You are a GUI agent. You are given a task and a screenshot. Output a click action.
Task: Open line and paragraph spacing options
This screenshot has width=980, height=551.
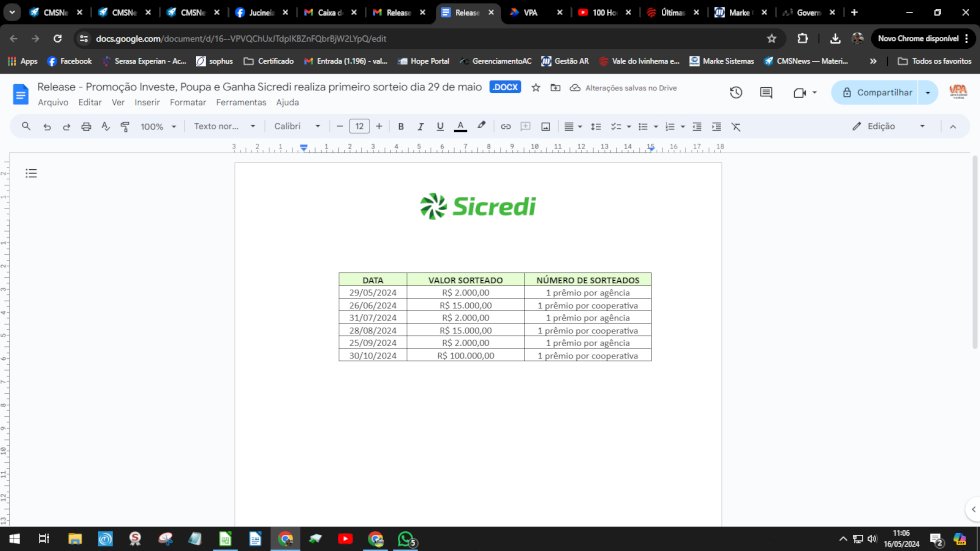pos(596,127)
